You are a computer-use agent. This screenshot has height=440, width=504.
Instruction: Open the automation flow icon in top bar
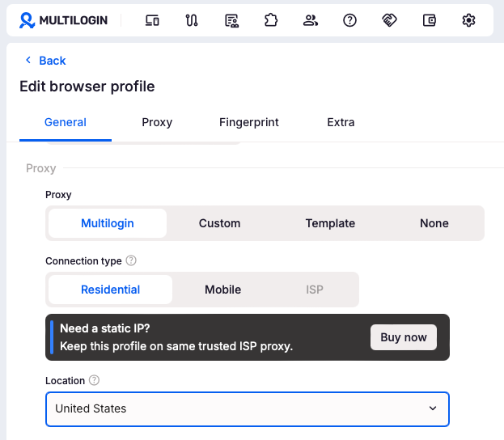click(192, 20)
